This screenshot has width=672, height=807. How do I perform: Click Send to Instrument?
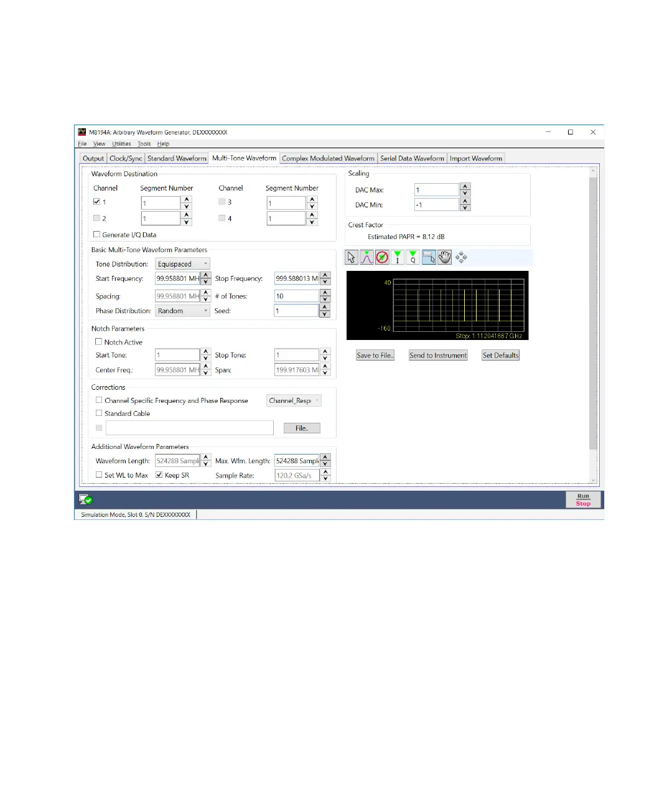[x=438, y=355]
